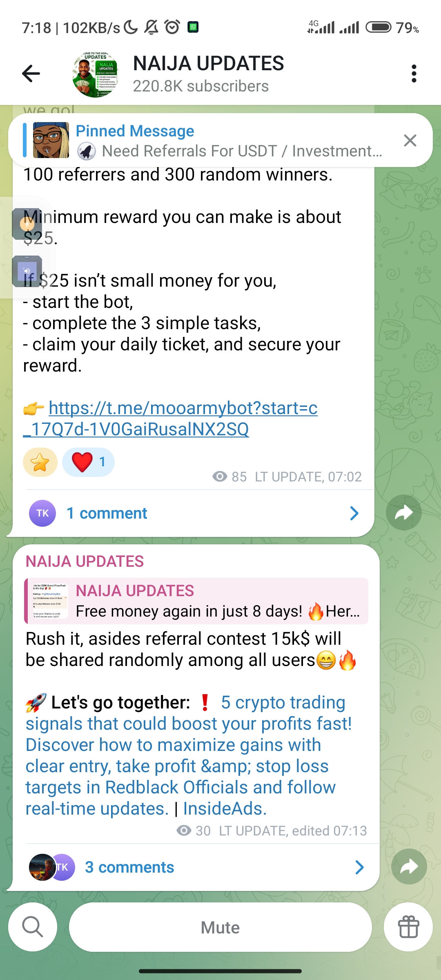The height and width of the screenshot is (980, 441).
Task: Open the quoted Free money again reply
Action: [x=196, y=601]
